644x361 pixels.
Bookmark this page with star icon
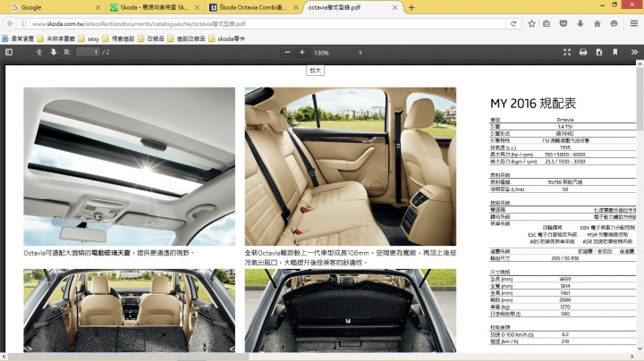(531, 24)
